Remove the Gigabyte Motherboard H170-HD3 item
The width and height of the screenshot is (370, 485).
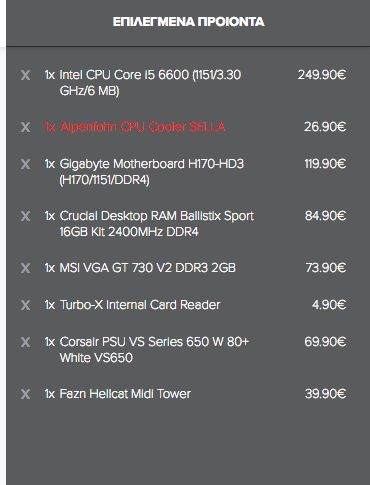tap(25, 164)
